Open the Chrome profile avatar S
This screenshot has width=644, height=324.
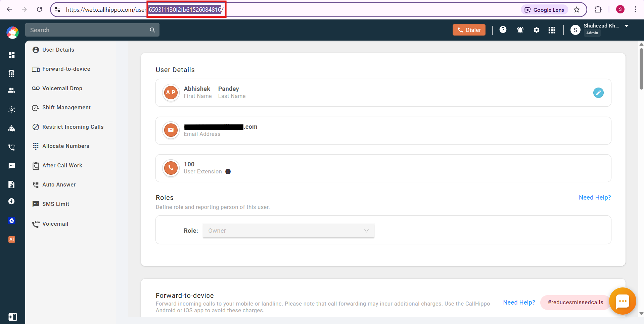620,9
